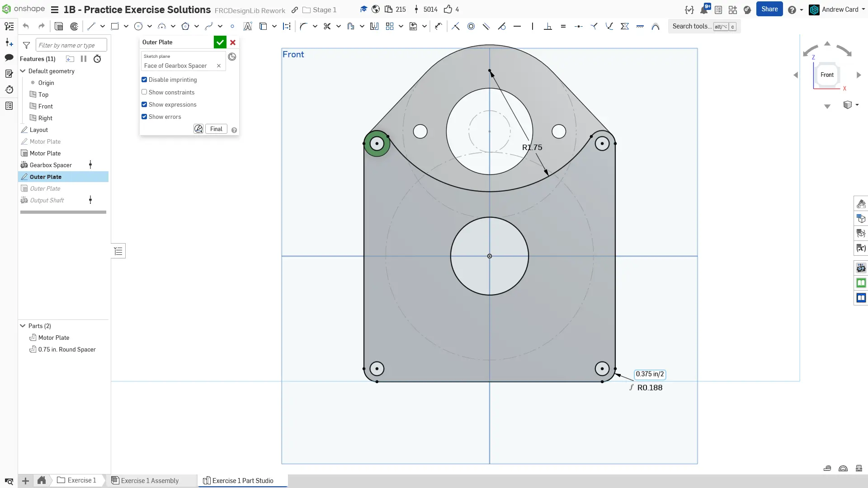
Task: Accept the Outer Plate sketch with the green checkmark
Action: [x=220, y=42]
